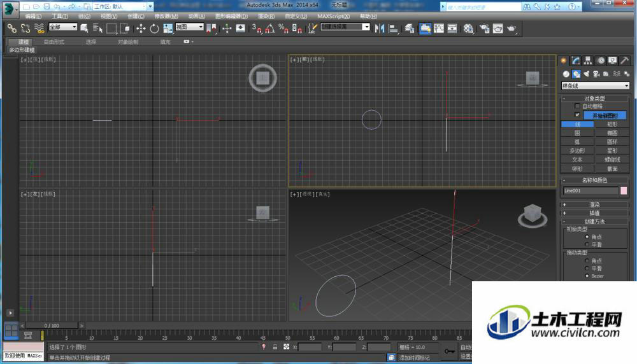Select the Cameras category icon

pyautogui.click(x=596, y=74)
